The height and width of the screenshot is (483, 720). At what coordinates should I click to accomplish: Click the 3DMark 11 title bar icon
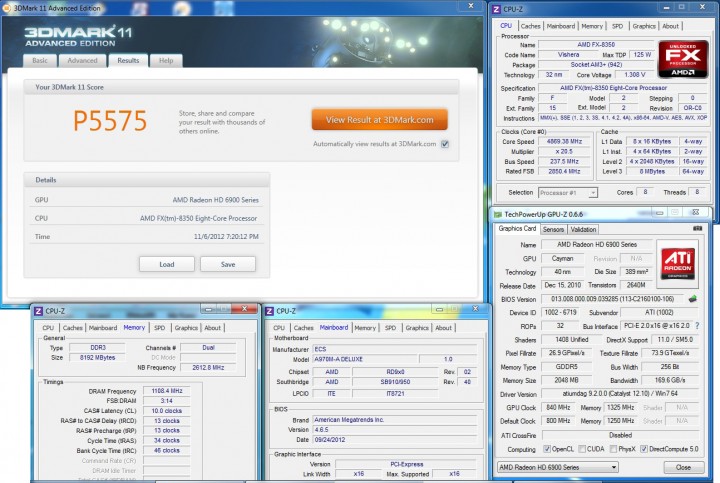[7, 8]
